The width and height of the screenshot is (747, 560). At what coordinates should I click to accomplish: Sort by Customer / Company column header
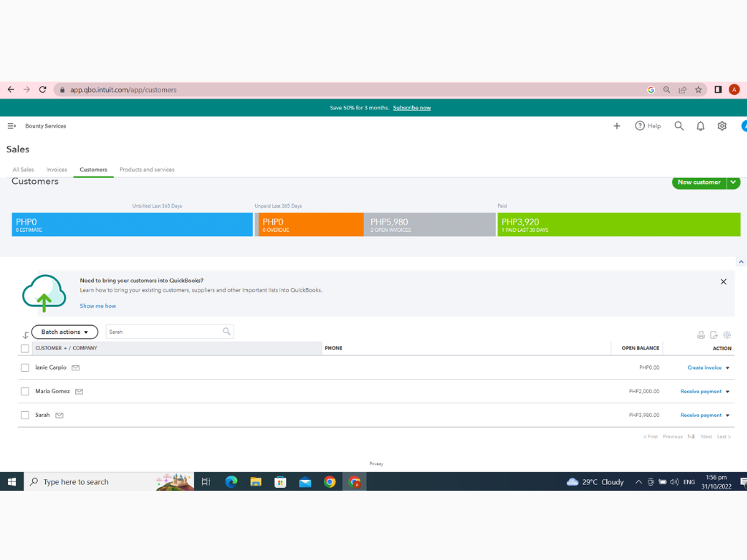66,348
